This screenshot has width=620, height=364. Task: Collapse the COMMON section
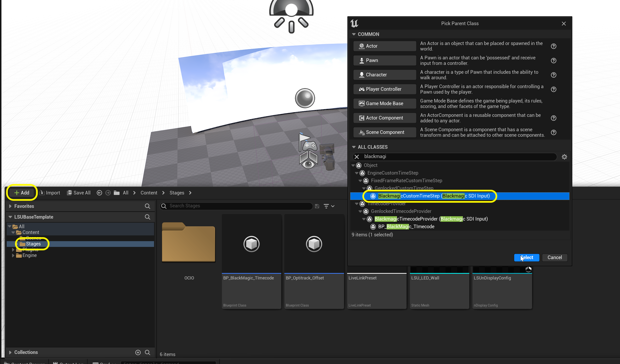(x=354, y=34)
